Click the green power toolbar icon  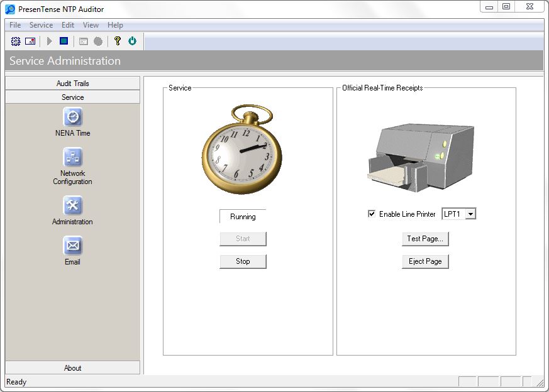point(132,41)
